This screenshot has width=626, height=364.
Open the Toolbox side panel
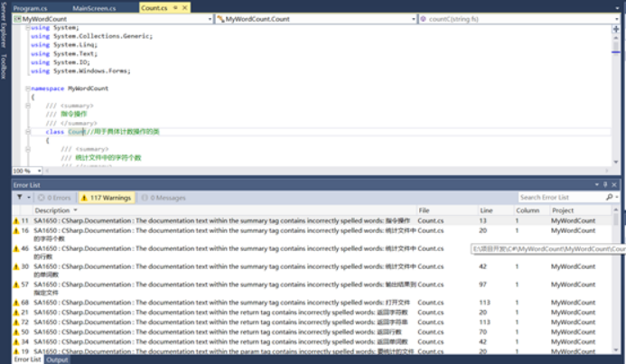coord(4,66)
